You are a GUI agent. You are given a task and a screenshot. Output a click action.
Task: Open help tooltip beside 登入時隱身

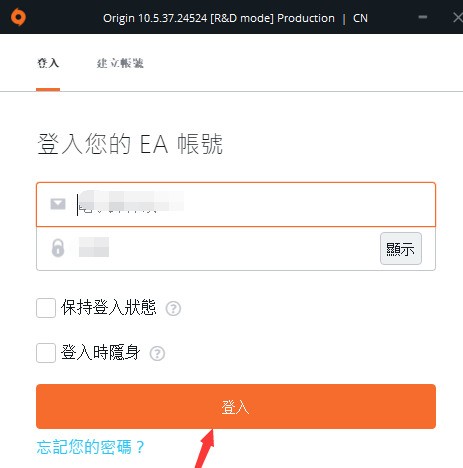coord(157,353)
